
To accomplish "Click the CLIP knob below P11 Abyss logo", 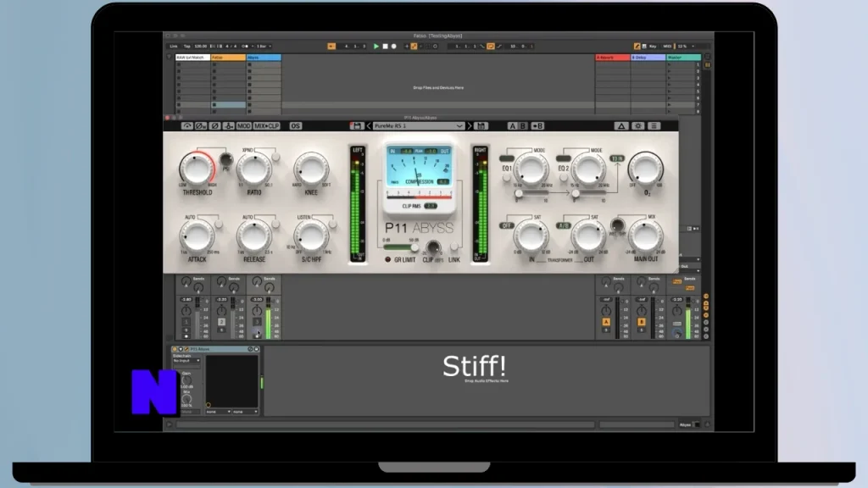I will coord(433,247).
